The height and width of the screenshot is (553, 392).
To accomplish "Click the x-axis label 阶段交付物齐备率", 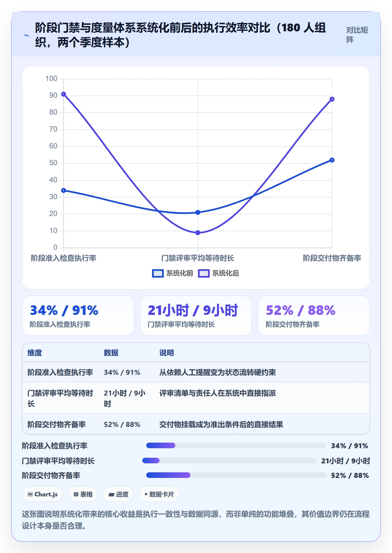I will click(x=332, y=258).
